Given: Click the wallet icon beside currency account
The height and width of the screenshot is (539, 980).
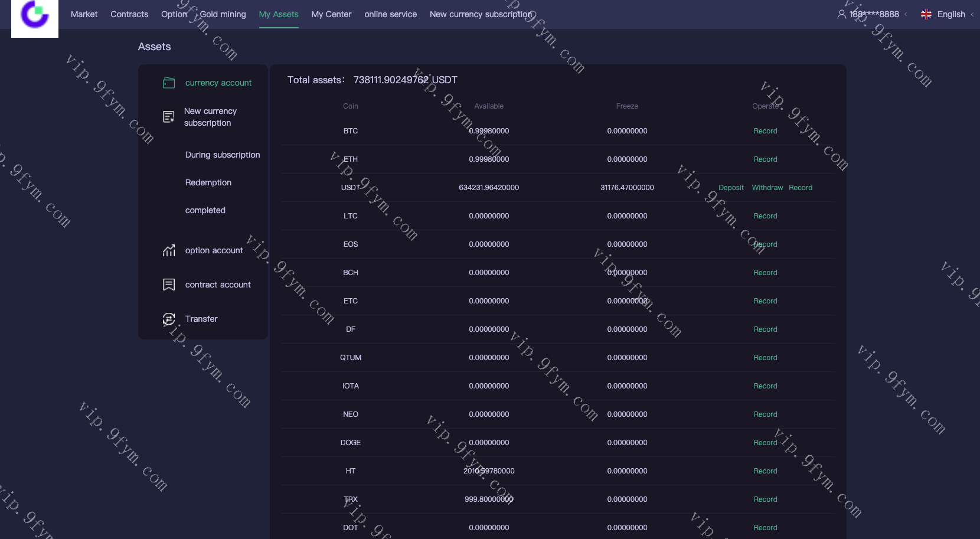Looking at the screenshot, I should pyautogui.click(x=169, y=83).
